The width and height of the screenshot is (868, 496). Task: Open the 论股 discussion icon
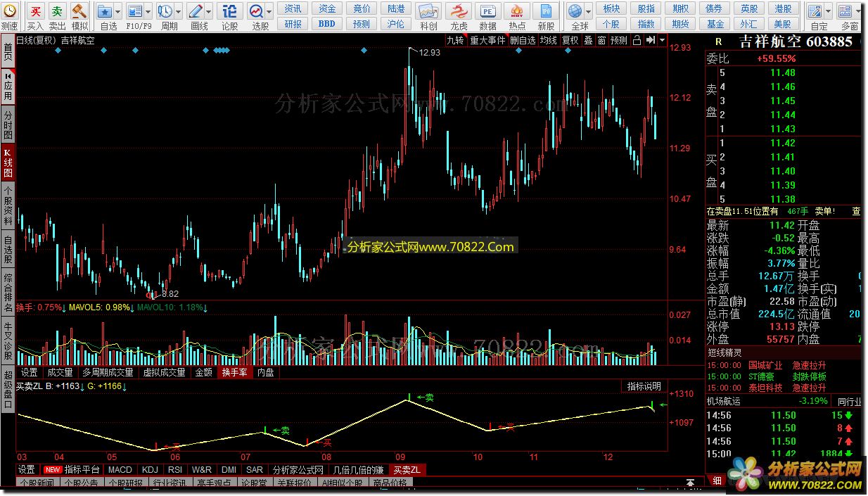[x=229, y=11]
